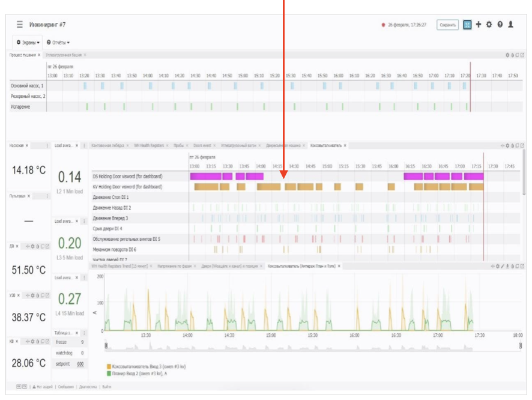Click the download icon in chart panel header
The width and height of the screenshot is (532, 400).
(507, 266)
